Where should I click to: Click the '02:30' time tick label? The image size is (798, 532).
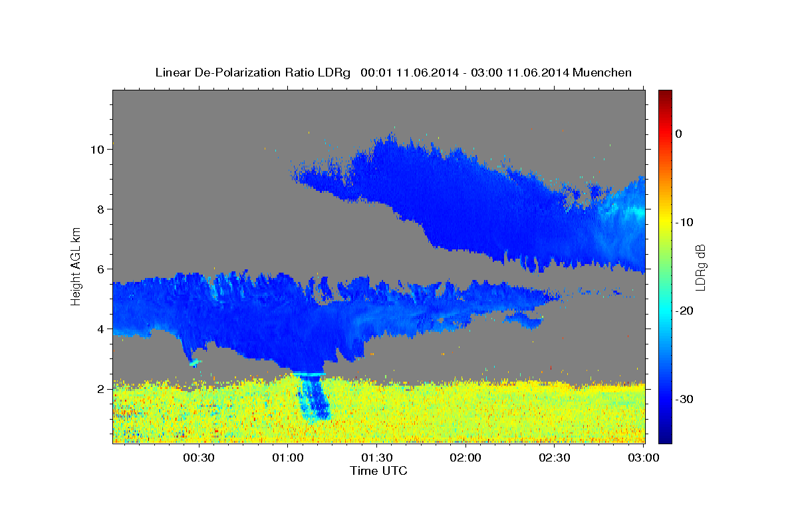[x=555, y=458]
